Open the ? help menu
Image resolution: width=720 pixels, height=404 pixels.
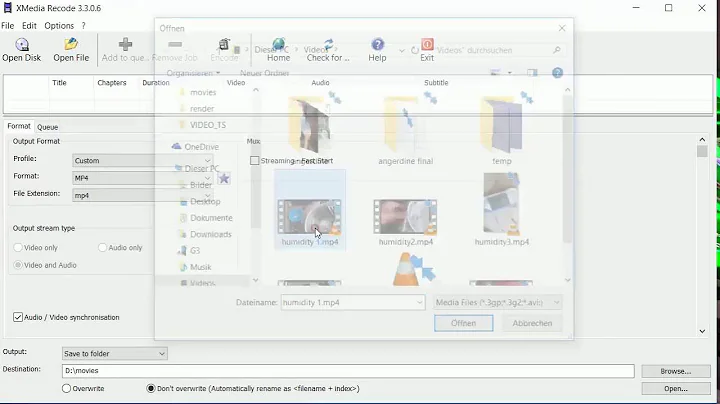tap(84, 26)
